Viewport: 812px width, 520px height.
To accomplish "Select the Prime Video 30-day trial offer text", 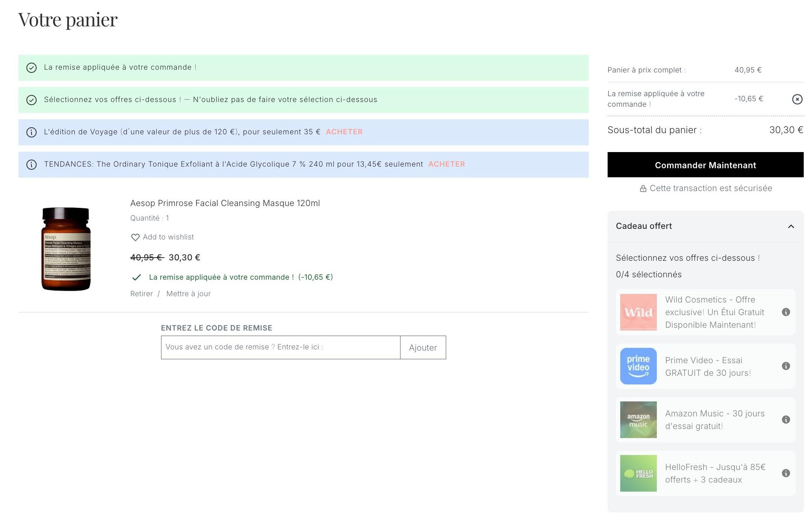I will (708, 366).
